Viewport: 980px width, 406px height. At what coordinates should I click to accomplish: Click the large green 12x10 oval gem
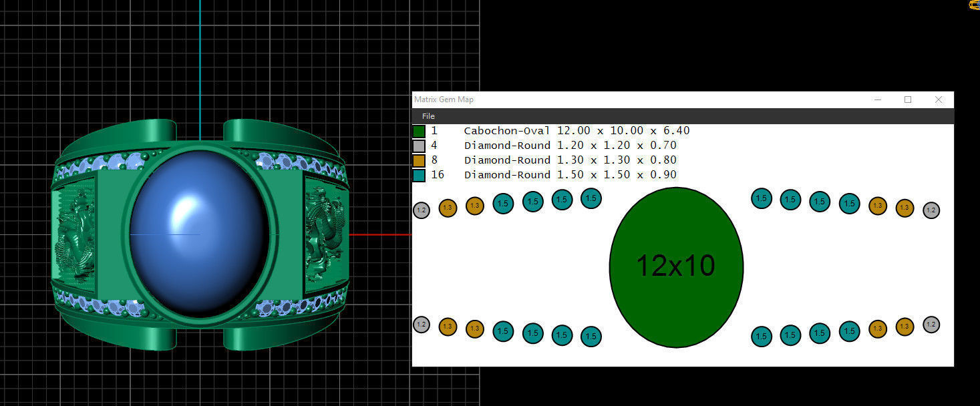point(676,267)
